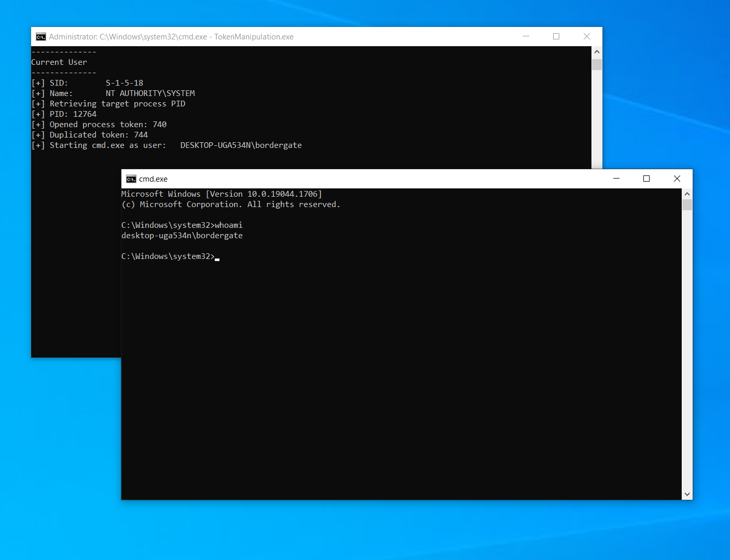Click scroll-down arrow in cmd.exe window
The height and width of the screenshot is (560, 730).
click(687, 495)
